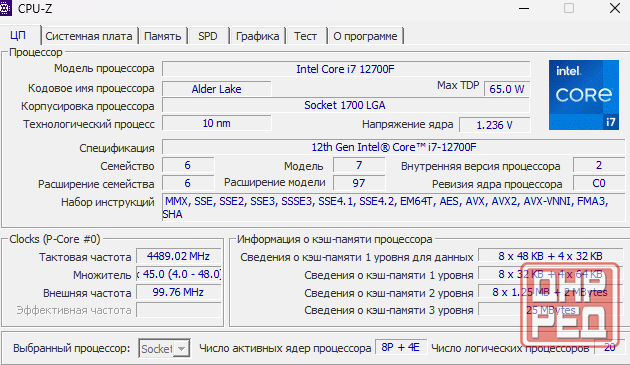Click the Множитель label
Viewport: 630px width, 365px height.
(102, 275)
